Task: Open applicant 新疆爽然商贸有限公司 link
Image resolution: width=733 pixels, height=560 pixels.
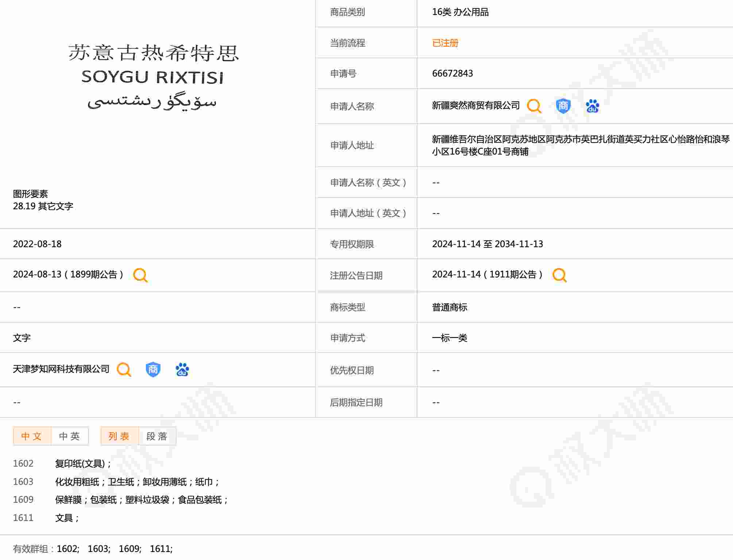Action: [476, 106]
